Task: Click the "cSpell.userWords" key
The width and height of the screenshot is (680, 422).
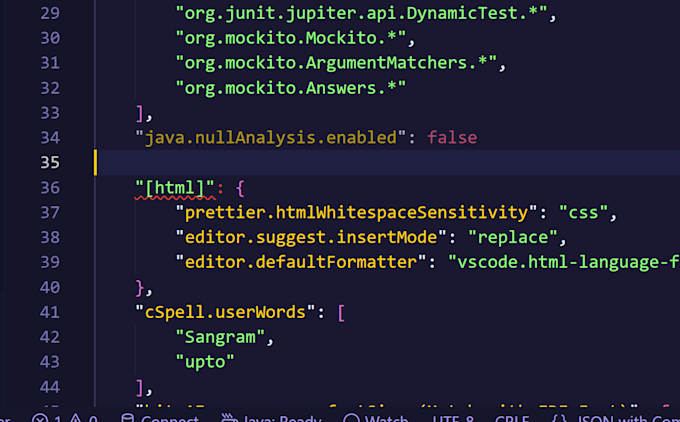Action: tap(225, 312)
